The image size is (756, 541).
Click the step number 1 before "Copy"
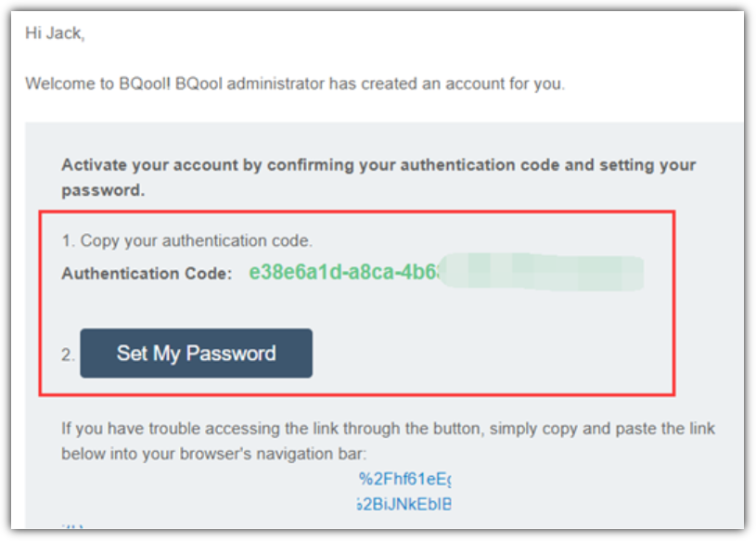(x=68, y=240)
